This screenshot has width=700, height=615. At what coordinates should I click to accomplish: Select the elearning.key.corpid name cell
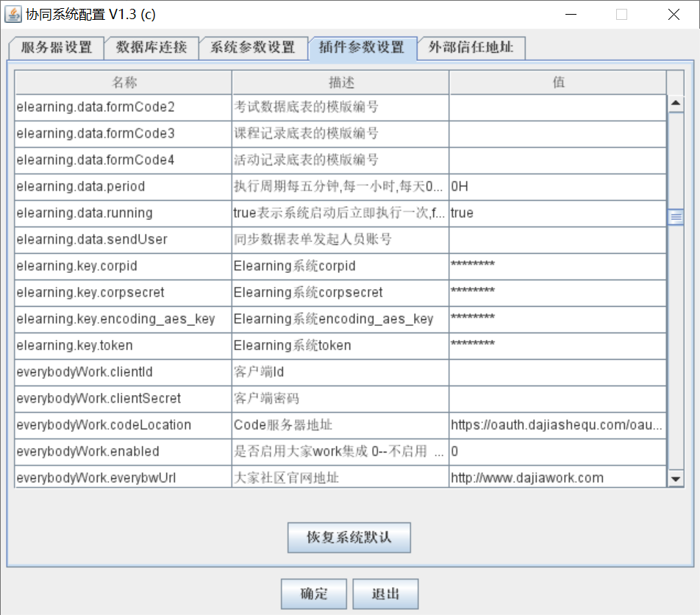(124, 266)
